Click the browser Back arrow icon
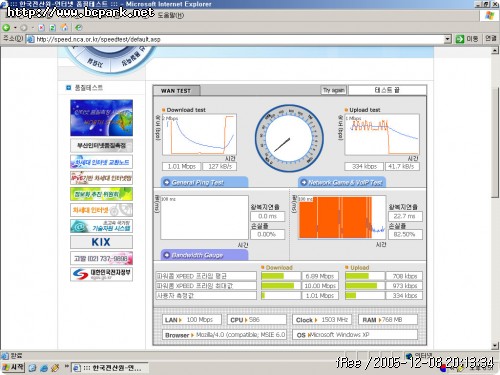The width and height of the screenshot is (500, 375). click(6, 28)
